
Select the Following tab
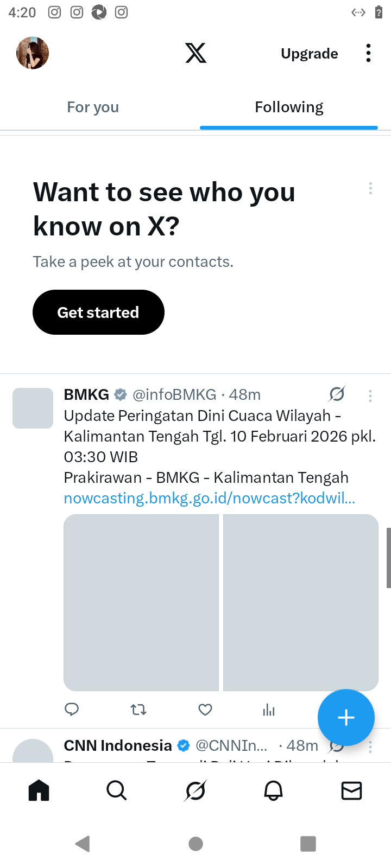pyautogui.click(x=289, y=107)
